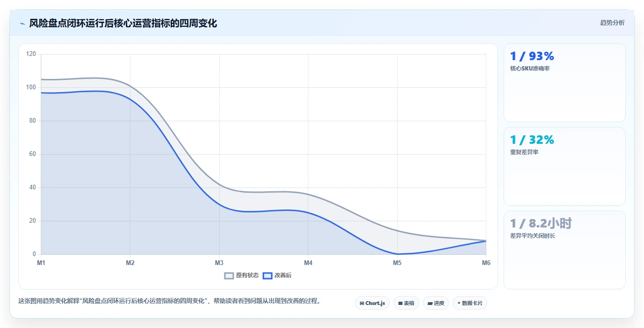644x328 pixels.
Task: Open the 差异平均关闭时长 card
Action: click(565, 250)
